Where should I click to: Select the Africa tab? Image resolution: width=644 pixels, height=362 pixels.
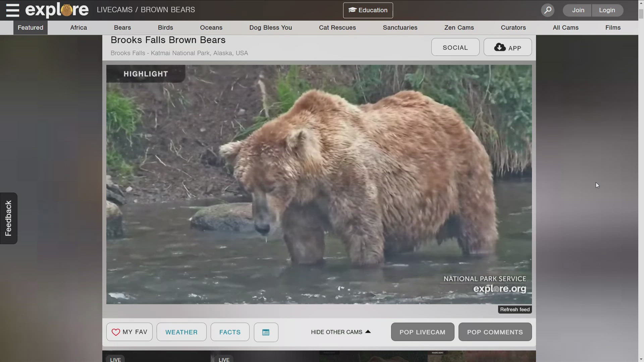click(x=78, y=28)
